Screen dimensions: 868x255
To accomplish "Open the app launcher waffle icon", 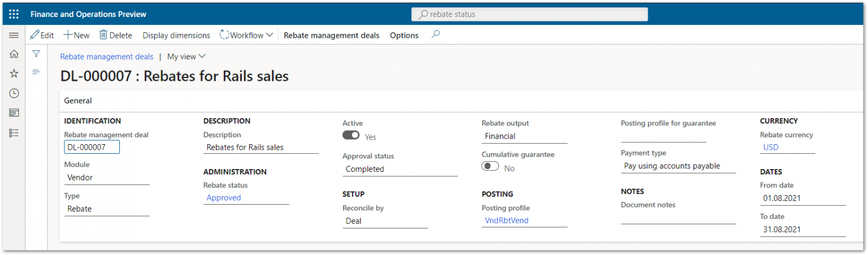I will pyautogui.click(x=14, y=14).
